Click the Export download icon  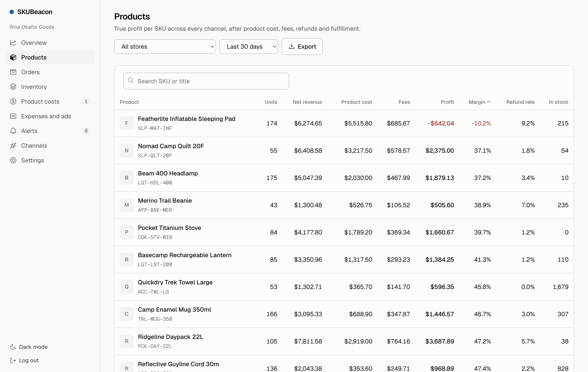pyautogui.click(x=292, y=46)
